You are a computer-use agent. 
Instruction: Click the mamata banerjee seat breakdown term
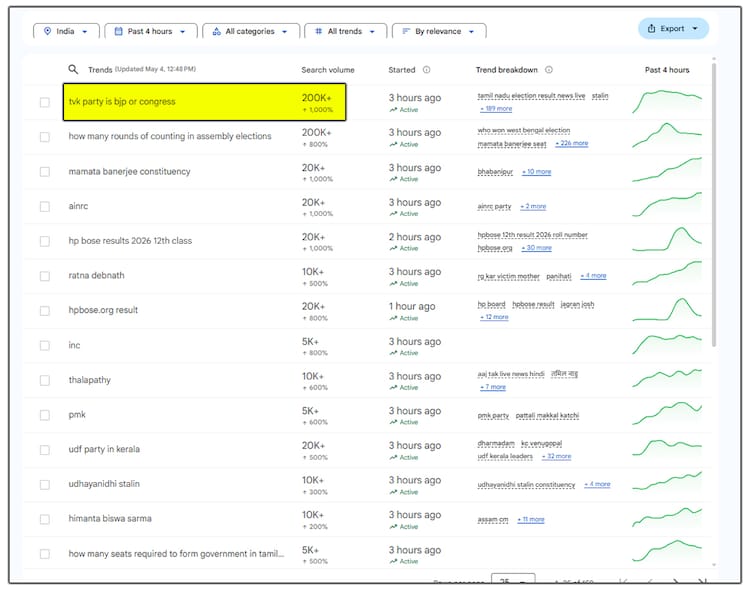pos(512,144)
